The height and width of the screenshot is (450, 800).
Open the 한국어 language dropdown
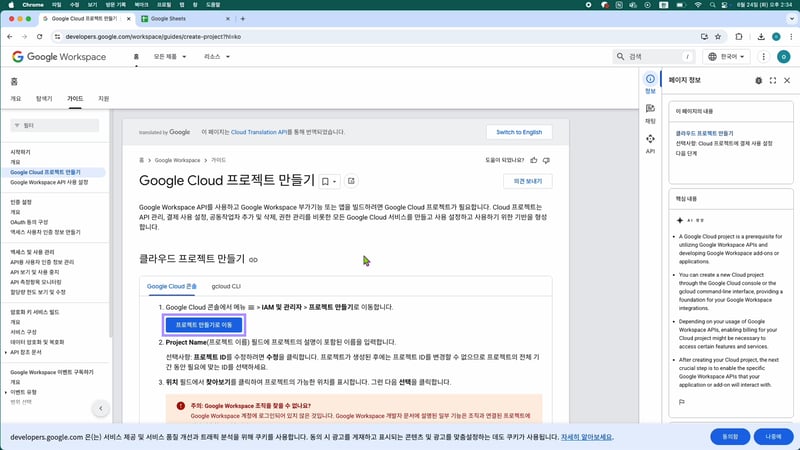coord(726,57)
